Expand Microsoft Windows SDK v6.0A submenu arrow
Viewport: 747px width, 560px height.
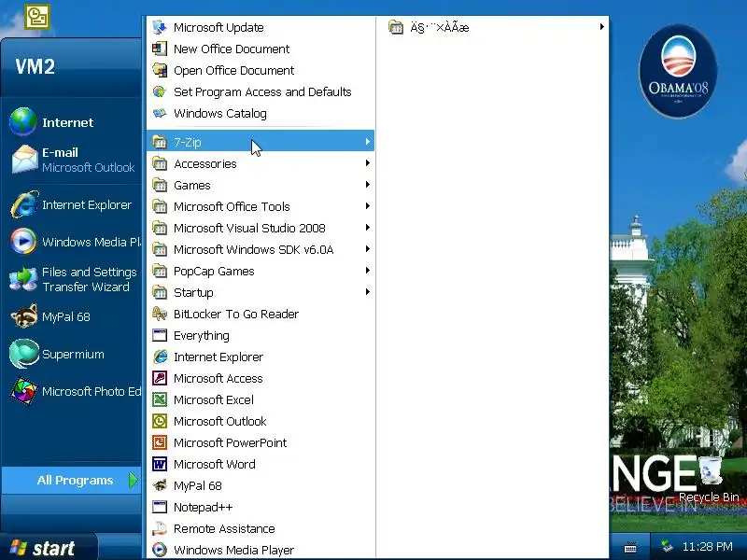367,248
